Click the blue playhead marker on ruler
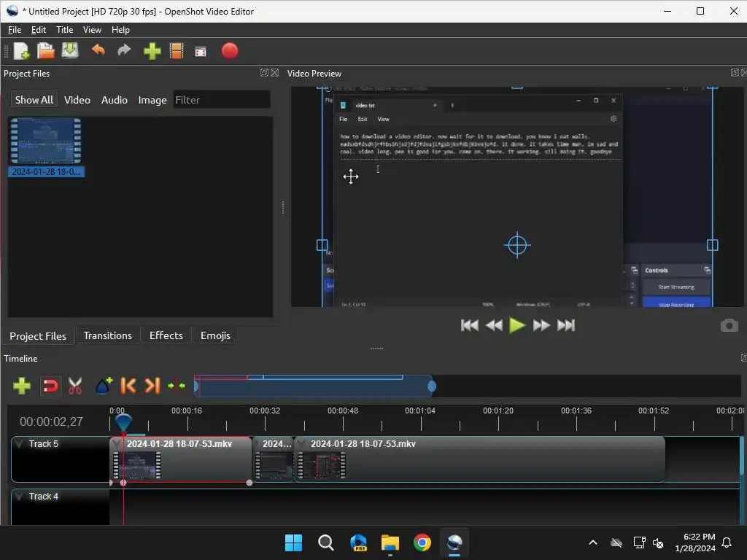The image size is (747, 560). coord(123,422)
